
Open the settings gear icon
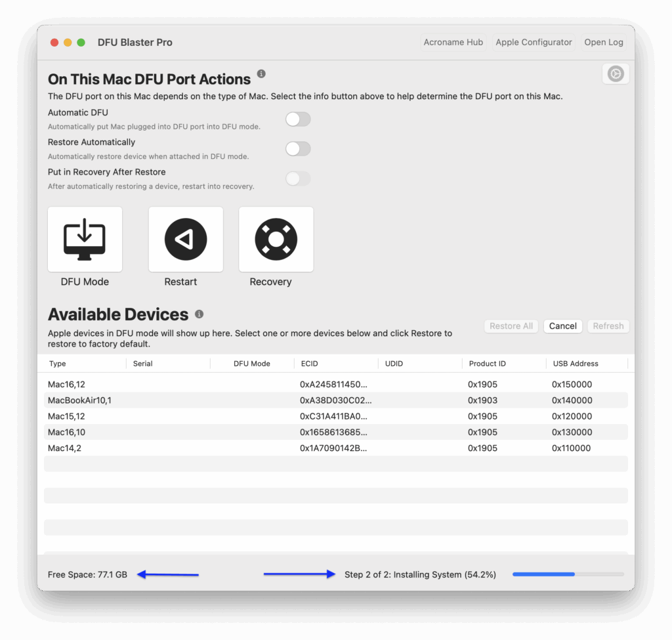616,74
